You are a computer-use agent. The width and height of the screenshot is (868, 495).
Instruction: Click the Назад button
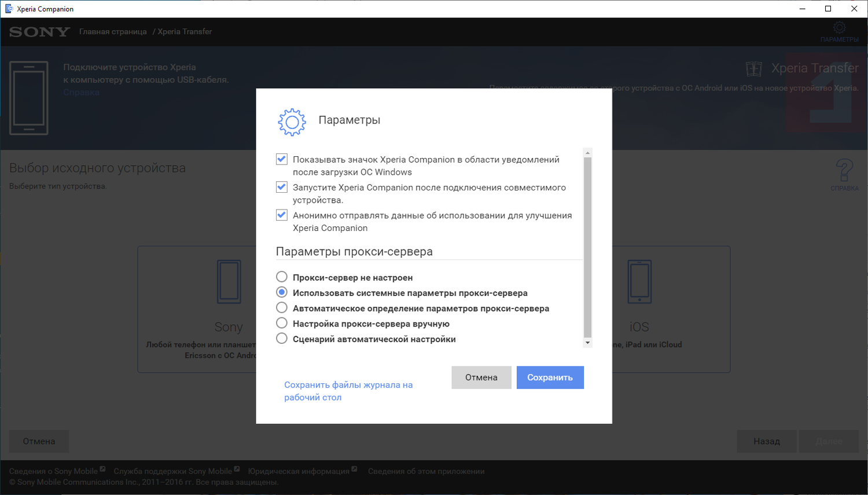[x=767, y=441]
